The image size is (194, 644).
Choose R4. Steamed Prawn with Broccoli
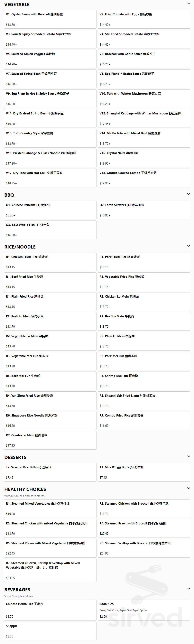(x=144, y=528)
